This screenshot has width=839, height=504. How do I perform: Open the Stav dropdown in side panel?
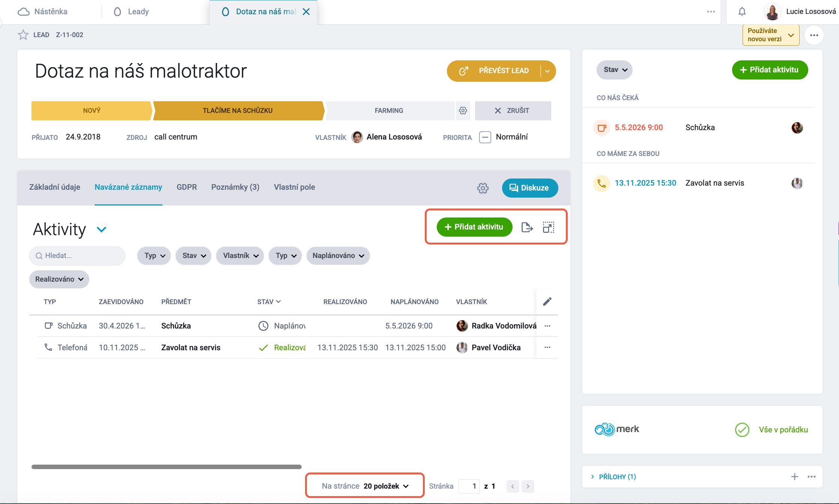pos(615,70)
